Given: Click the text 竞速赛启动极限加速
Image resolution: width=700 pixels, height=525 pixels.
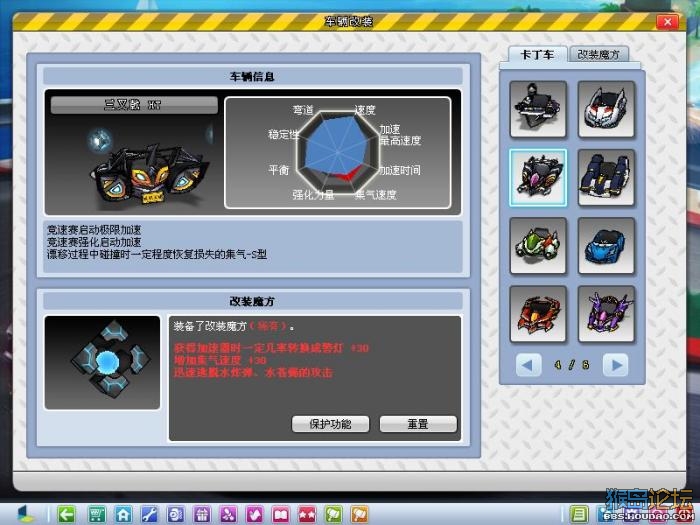Looking at the screenshot, I should (x=94, y=230).
